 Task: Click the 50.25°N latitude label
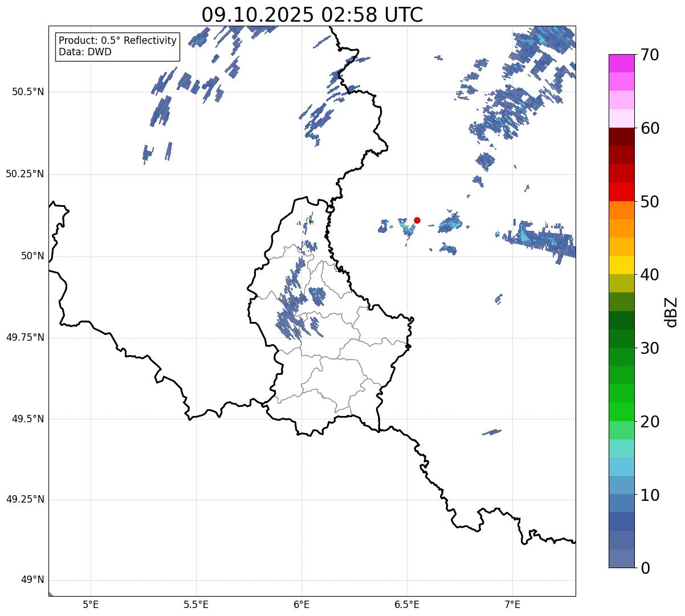pyautogui.click(x=25, y=174)
